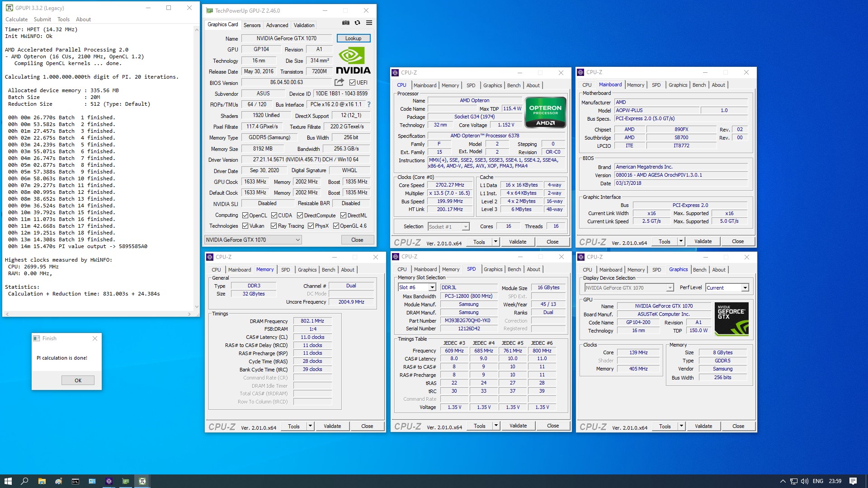
Task: Click the volume speaker tray icon
Action: click(x=805, y=481)
